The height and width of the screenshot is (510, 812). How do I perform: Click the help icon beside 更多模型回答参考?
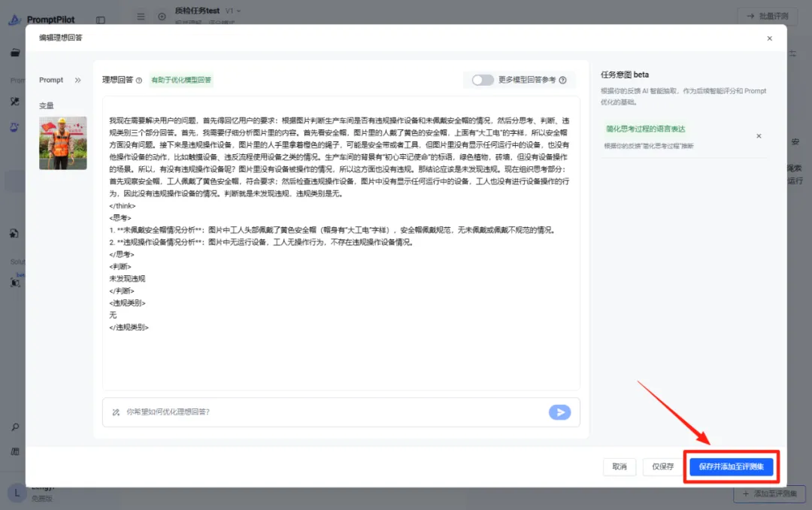pyautogui.click(x=563, y=80)
